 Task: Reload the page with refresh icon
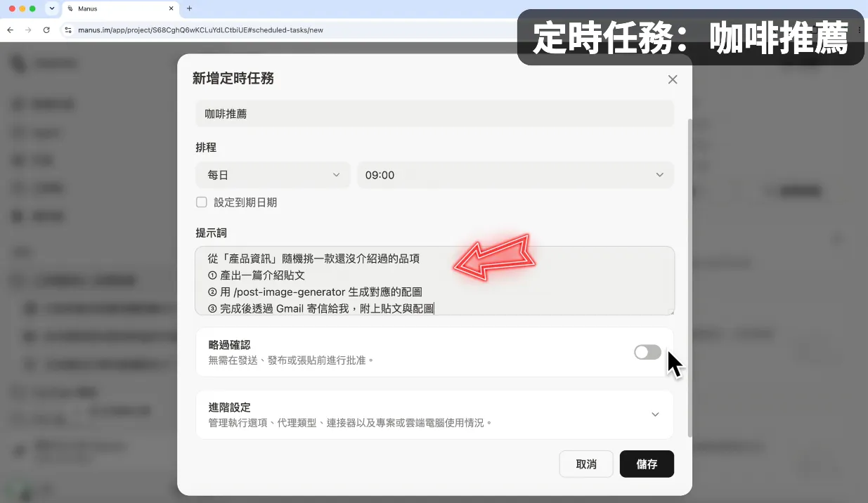click(46, 30)
